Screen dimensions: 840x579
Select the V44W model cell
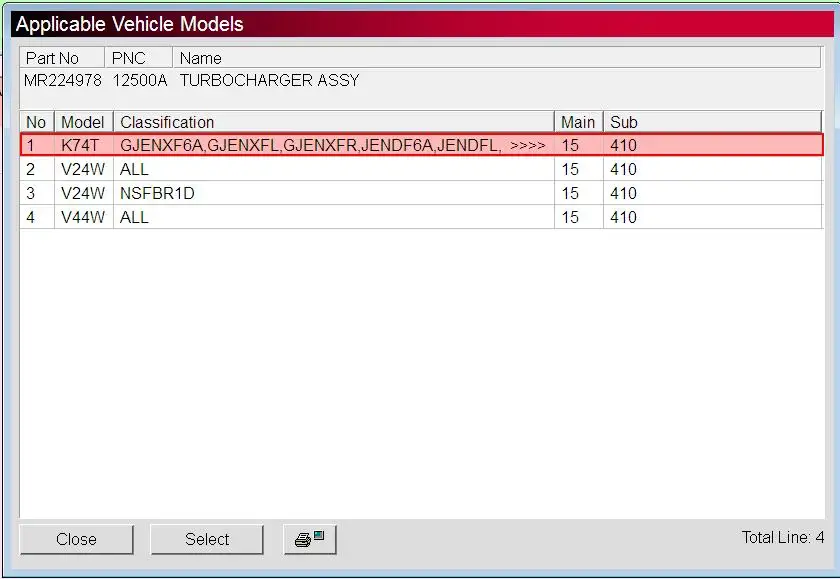(x=83, y=217)
